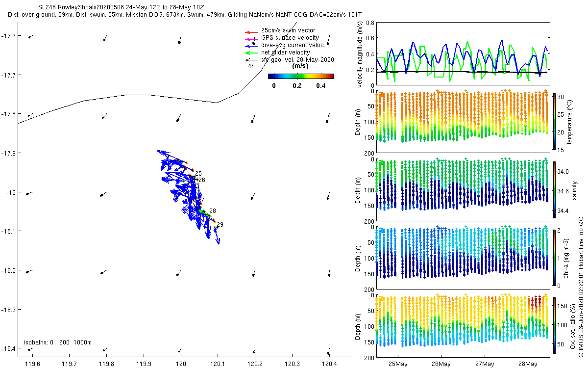The height and width of the screenshot is (368, 588).
Task: Click the green net glider velocity legend arrow
Action: [x=251, y=53]
